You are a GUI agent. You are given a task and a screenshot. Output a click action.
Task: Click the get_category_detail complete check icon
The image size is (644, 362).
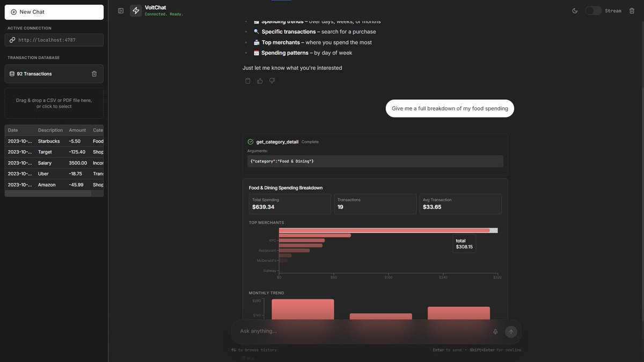tap(251, 142)
